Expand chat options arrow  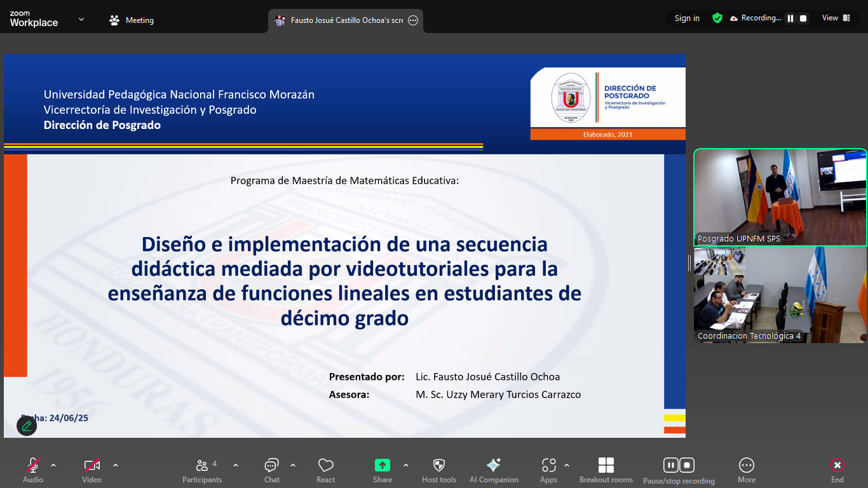tap(293, 465)
